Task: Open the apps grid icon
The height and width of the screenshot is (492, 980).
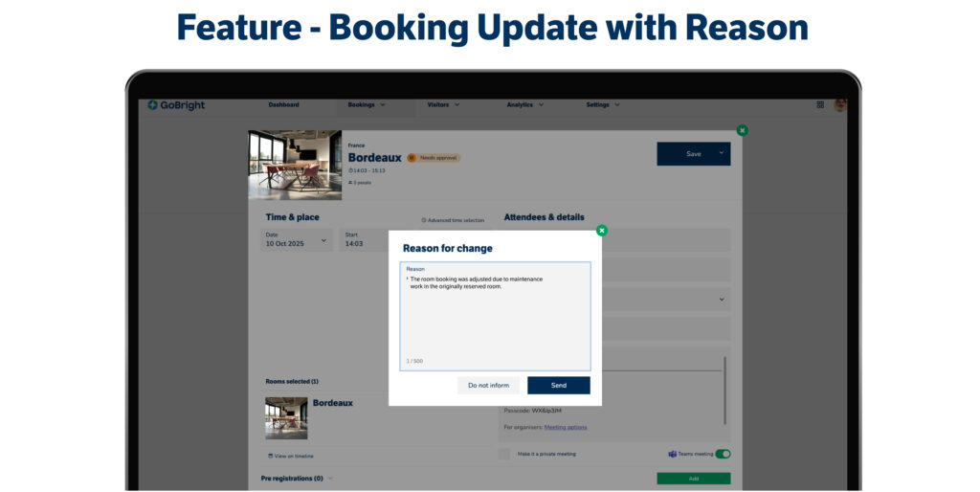Action: click(820, 105)
